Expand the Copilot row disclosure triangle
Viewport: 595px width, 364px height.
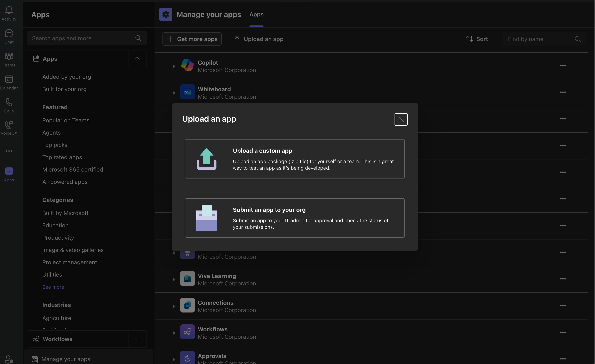click(174, 66)
